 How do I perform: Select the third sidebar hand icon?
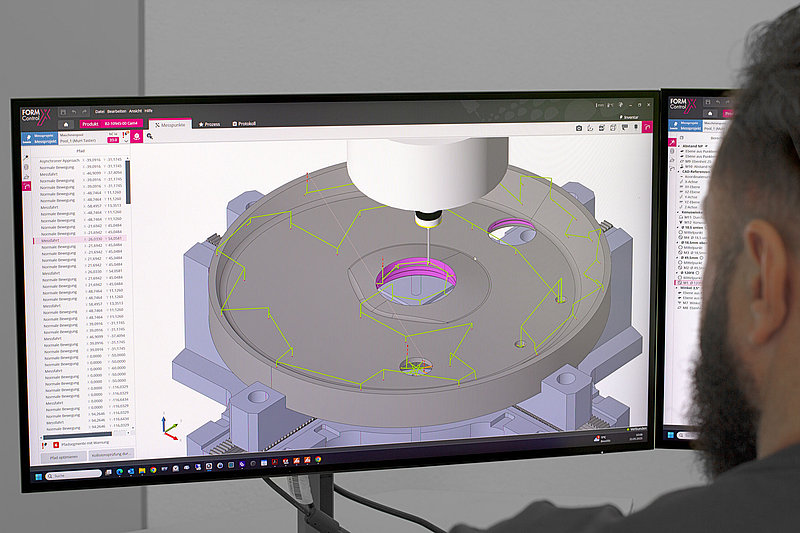click(27, 177)
